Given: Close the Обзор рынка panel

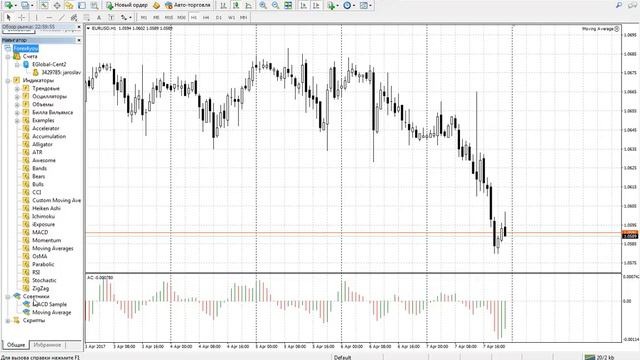Looking at the screenshot, I should 79,27.
